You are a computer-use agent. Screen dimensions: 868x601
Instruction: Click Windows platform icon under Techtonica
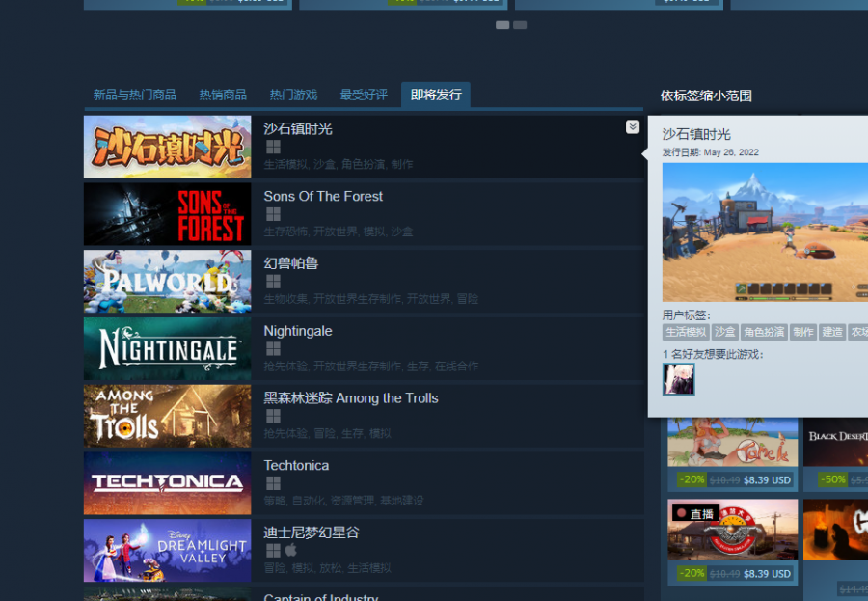(x=273, y=483)
